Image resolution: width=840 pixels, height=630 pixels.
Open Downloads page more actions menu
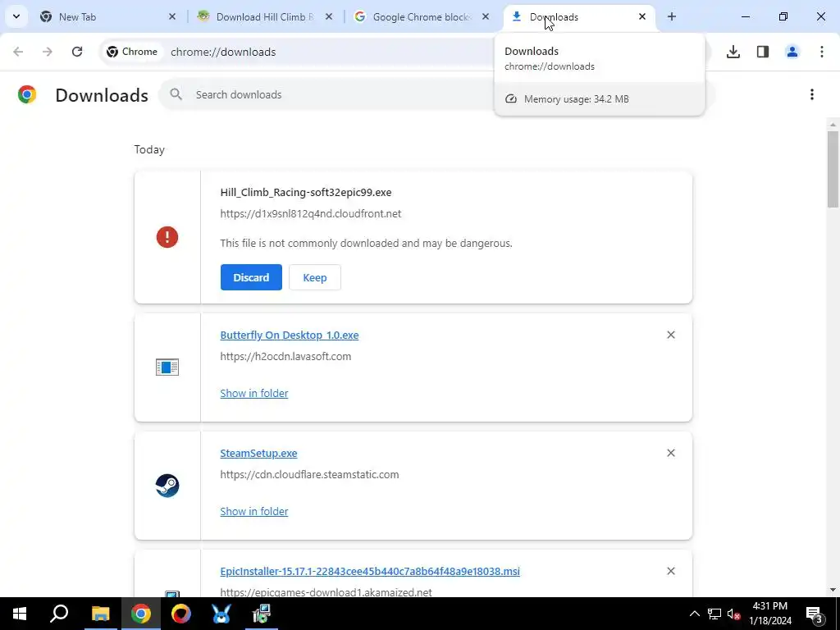pos(812,95)
